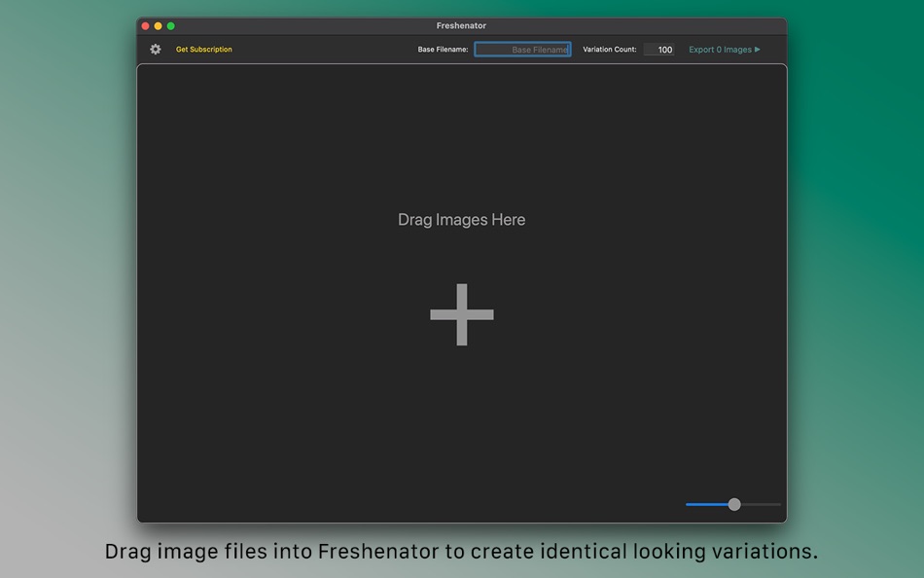Click the play arrow beside Export 0 Images

tap(758, 49)
